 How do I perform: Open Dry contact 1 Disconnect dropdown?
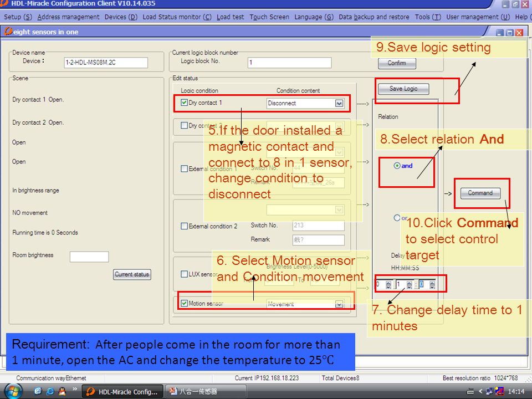pos(339,103)
